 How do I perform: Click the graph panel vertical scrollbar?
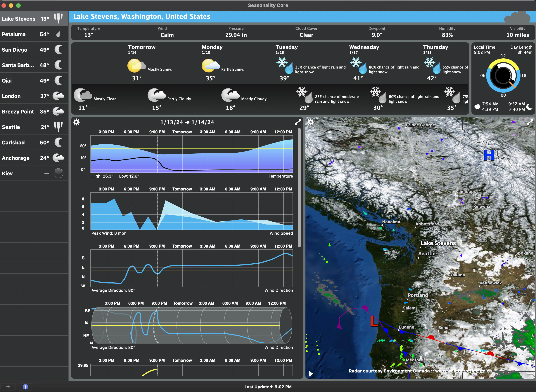coord(299,188)
